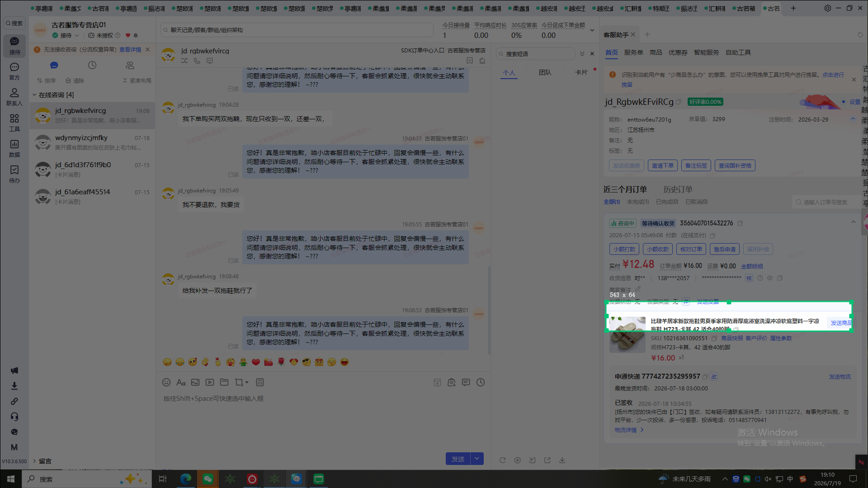Screen dimensions: 868x488
Task: Open the 接待 status dropdown
Action: 66,35
